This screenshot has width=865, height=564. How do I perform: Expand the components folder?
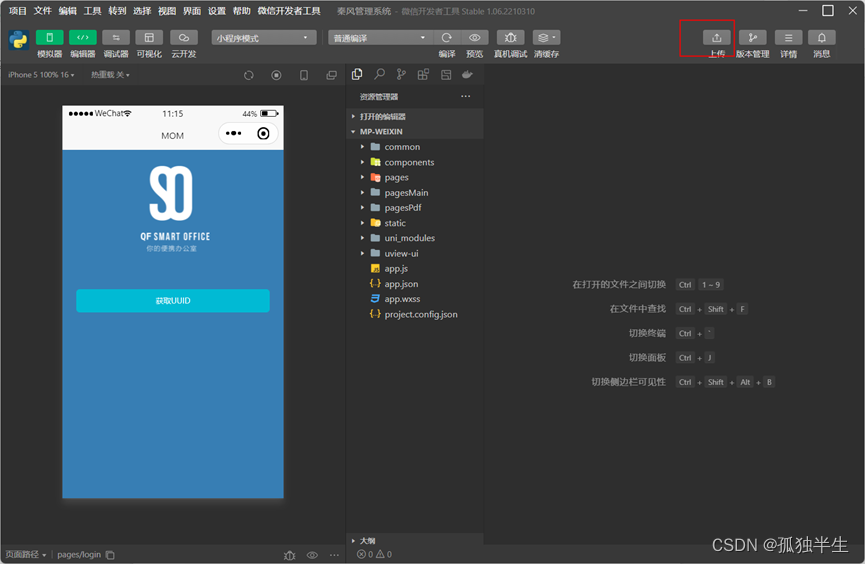pos(414,162)
